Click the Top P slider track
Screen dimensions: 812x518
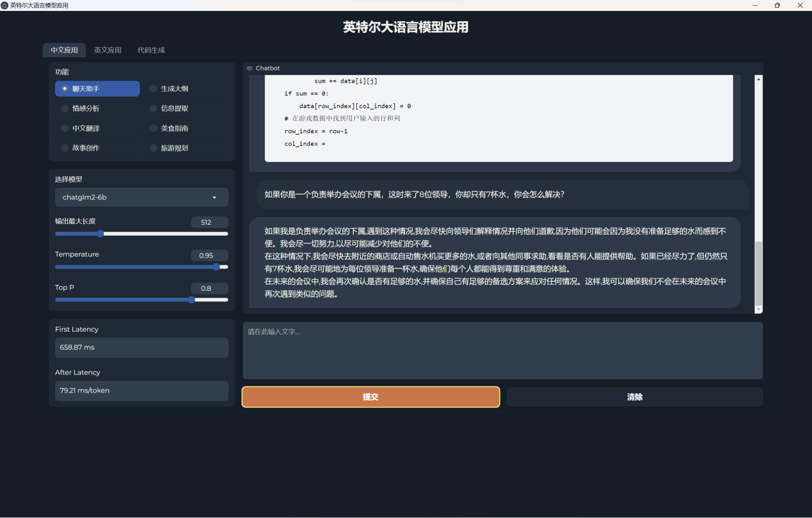point(142,300)
